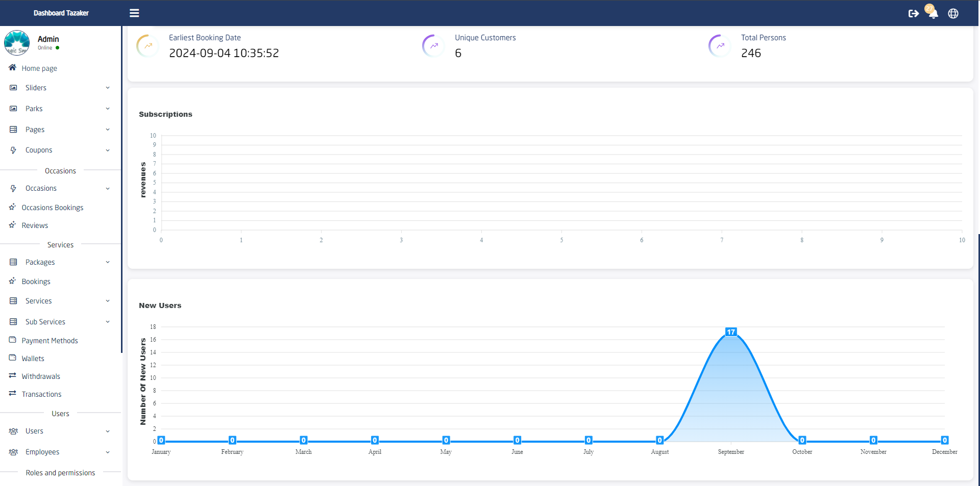Click the Earliest Booking Date trend icon
Viewport: 980px width, 486px height.
tap(148, 46)
